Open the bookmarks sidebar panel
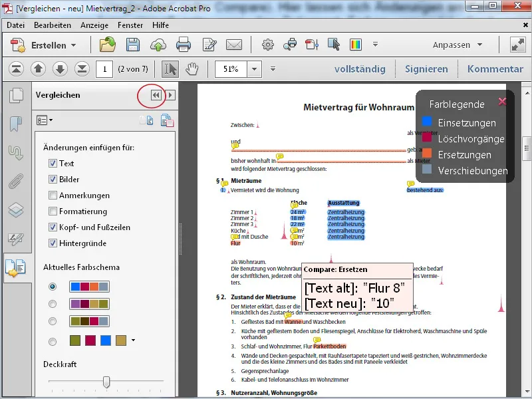The width and height of the screenshot is (532, 399). click(x=16, y=124)
